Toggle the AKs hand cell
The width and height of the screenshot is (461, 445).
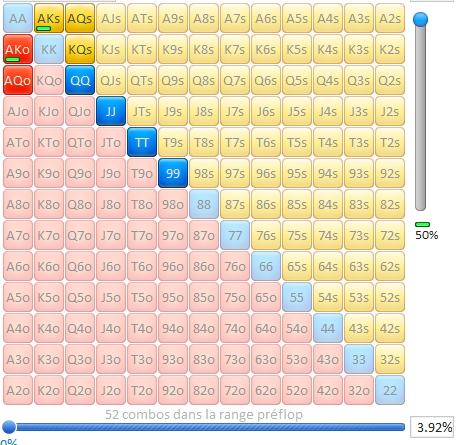[x=49, y=18]
